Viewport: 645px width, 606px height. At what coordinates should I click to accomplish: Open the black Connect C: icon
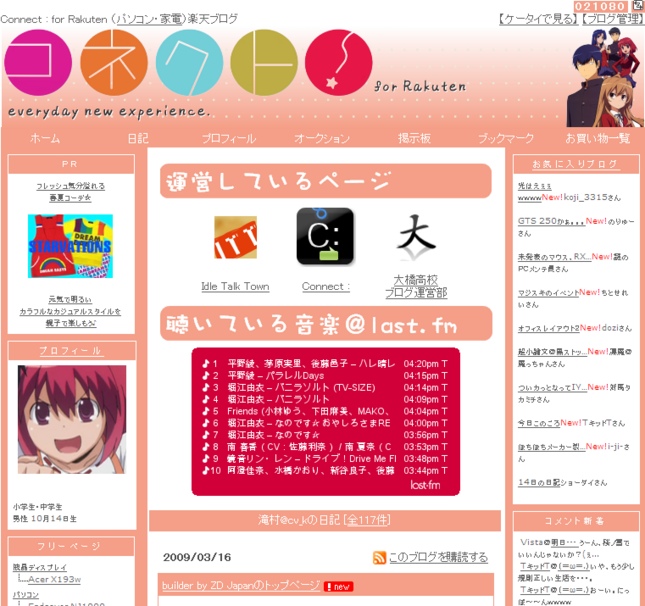[x=325, y=236]
